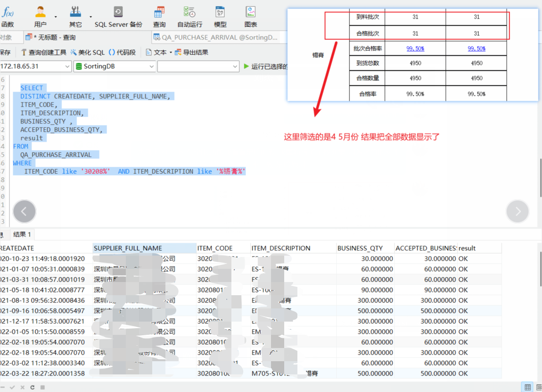Open the 图表 charts section

(251, 17)
